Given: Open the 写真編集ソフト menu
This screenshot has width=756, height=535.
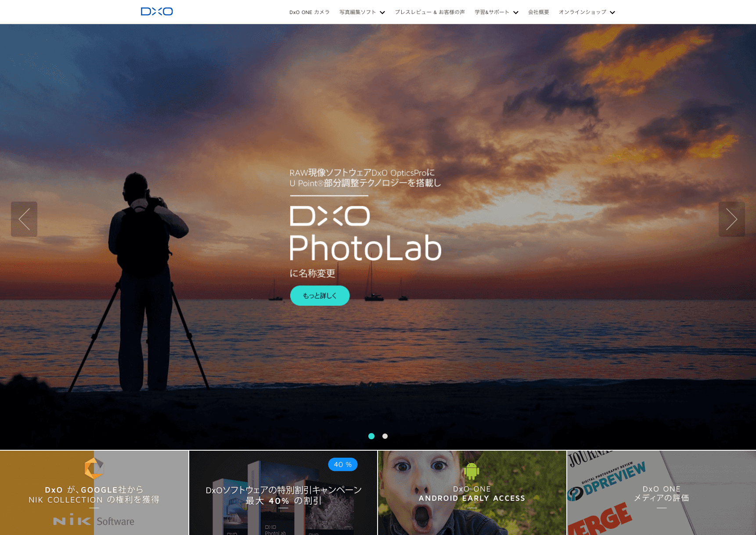Looking at the screenshot, I should pos(357,12).
